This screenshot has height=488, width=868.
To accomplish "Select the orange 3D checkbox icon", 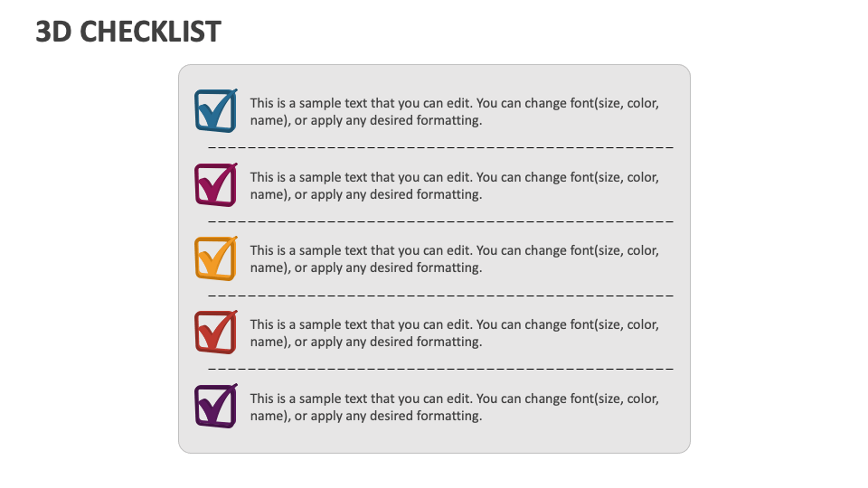I will (216, 258).
